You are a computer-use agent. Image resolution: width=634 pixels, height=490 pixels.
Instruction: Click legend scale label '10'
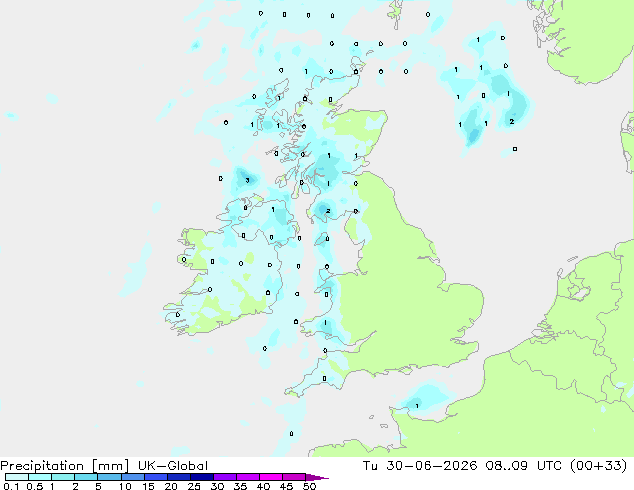coord(125,486)
